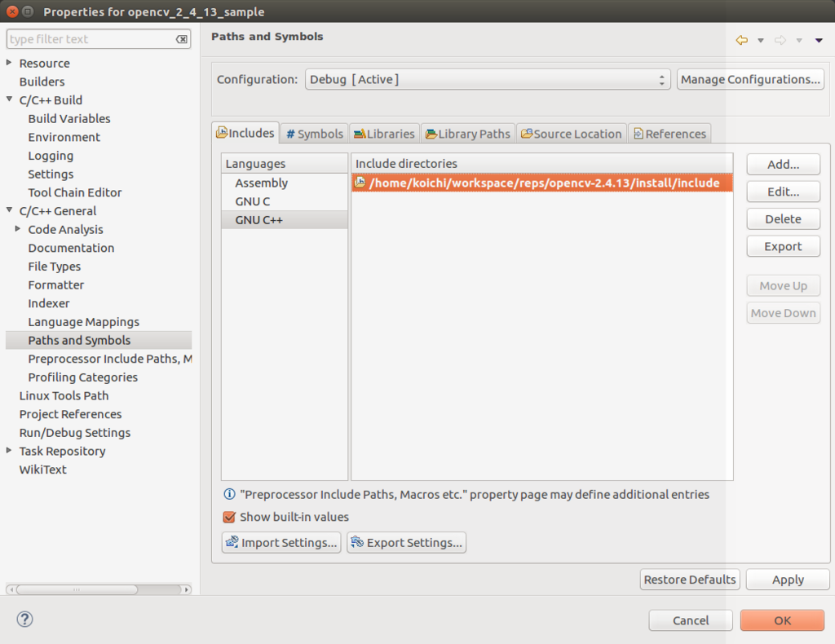The width and height of the screenshot is (835, 644).
Task: Open the forward history dropdown arrow
Action: [x=799, y=41]
